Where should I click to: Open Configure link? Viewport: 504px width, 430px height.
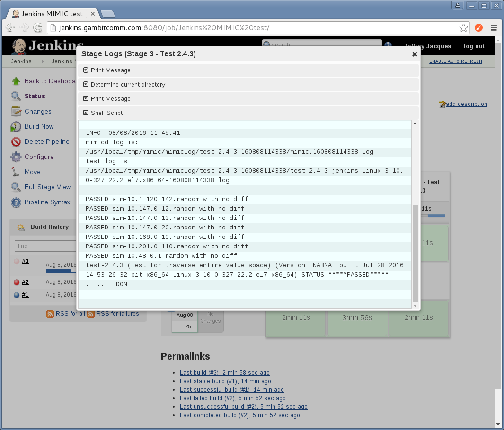pyautogui.click(x=39, y=157)
